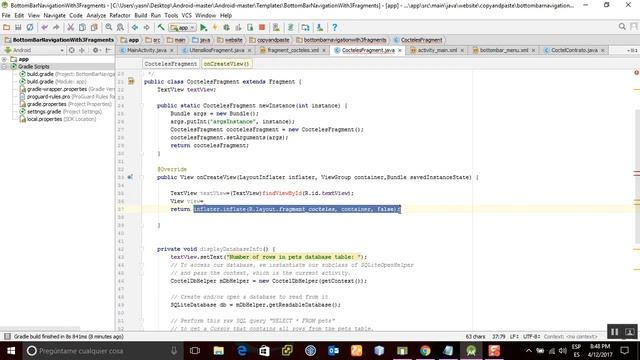Switch to CoctelContrato.java tab
This screenshot has height=360, width=640.
coord(574,50)
